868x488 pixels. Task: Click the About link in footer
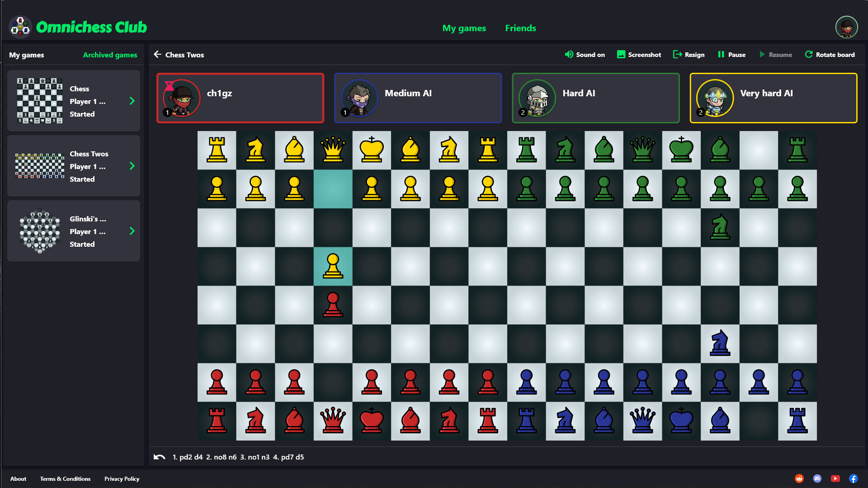pyautogui.click(x=16, y=479)
